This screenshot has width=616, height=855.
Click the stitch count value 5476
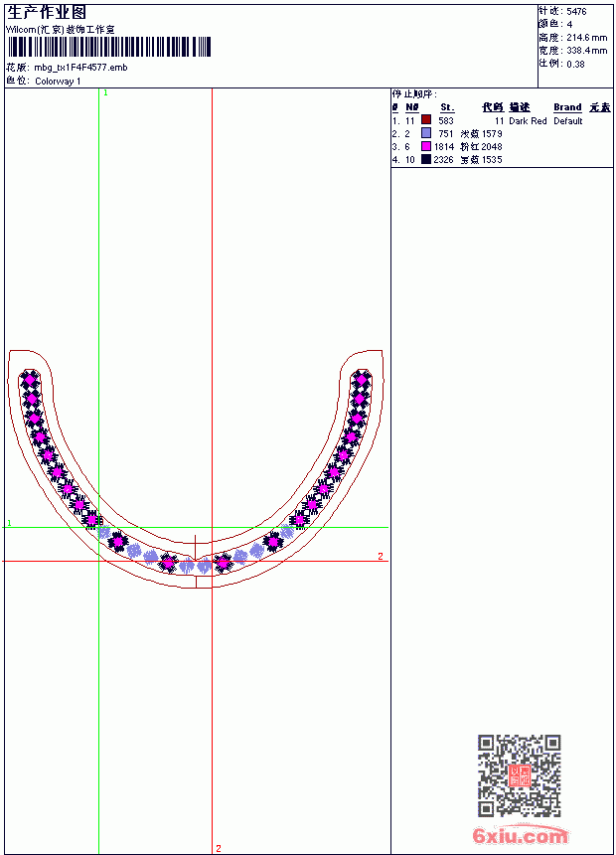tap(576, 12)
